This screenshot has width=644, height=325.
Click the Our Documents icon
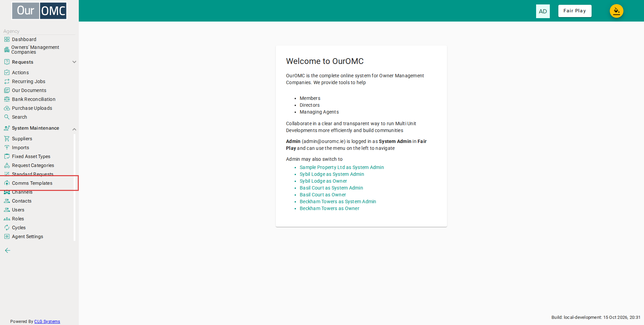[7, 90]
